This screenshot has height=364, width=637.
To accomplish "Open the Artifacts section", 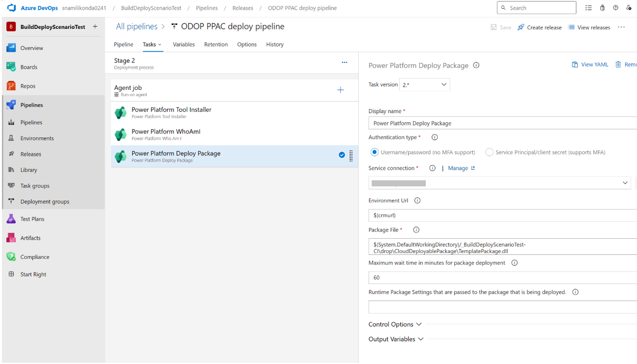I will (30, 237).
